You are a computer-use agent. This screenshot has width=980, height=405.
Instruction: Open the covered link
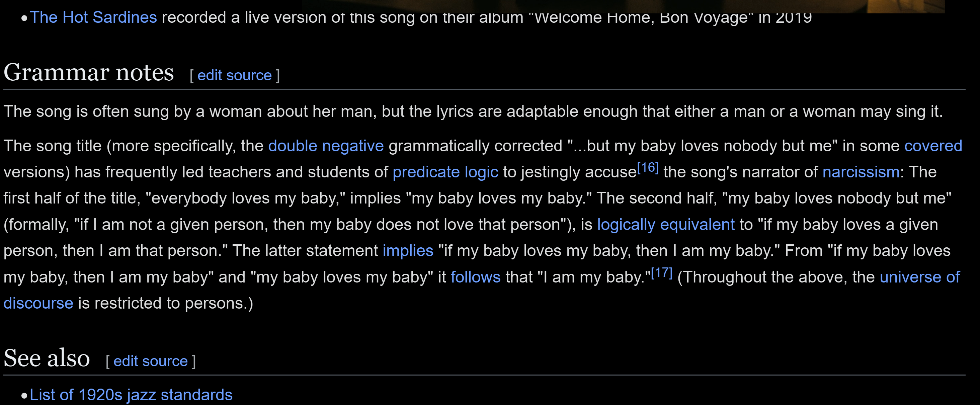point(933,146)
